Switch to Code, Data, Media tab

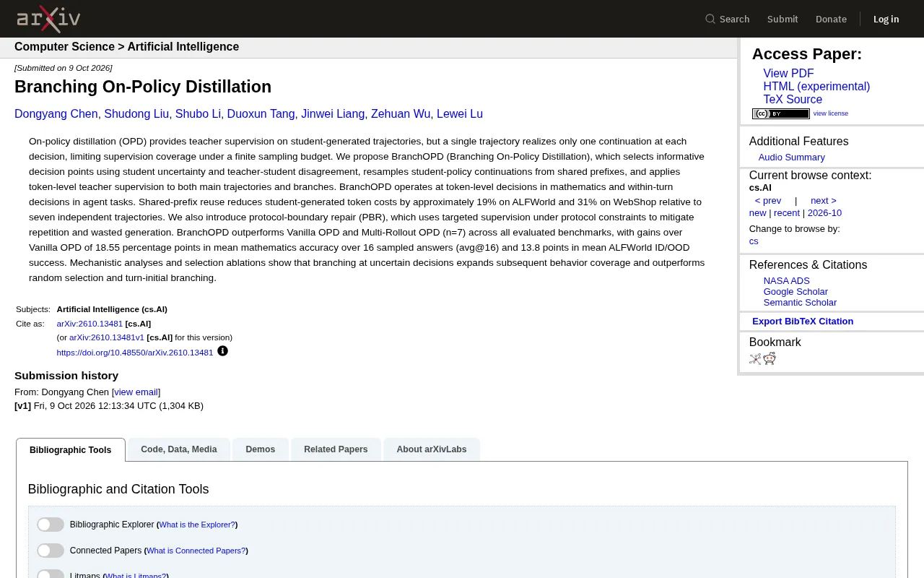179,449
